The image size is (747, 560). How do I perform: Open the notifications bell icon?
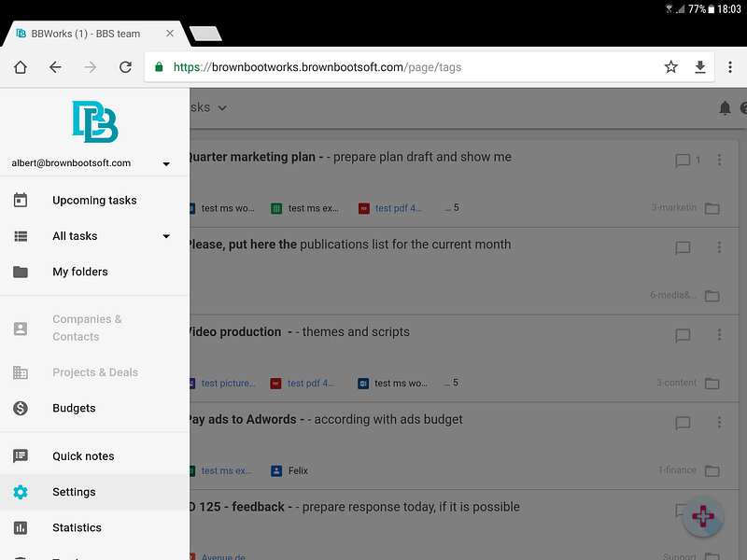click(x=725, y=108)
